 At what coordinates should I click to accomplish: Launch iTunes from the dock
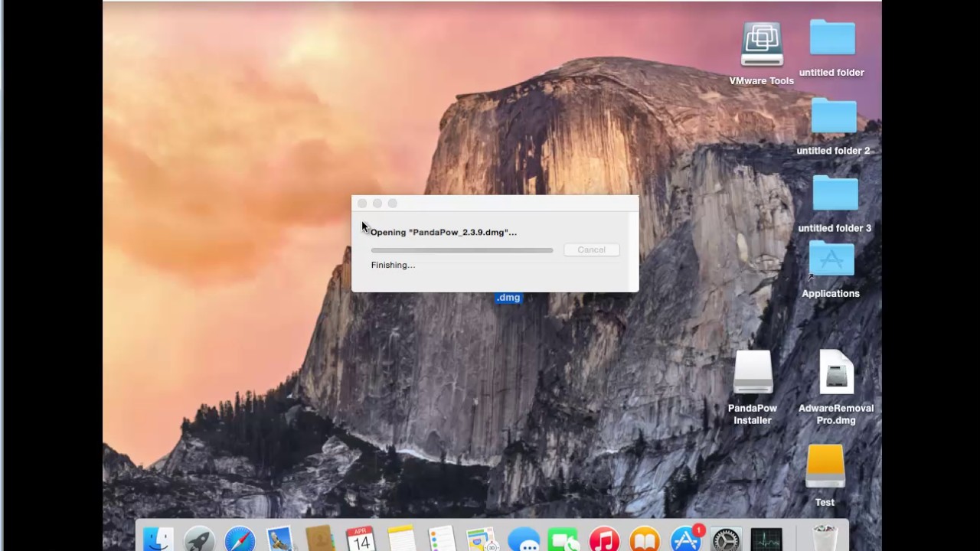coord(605,540)
